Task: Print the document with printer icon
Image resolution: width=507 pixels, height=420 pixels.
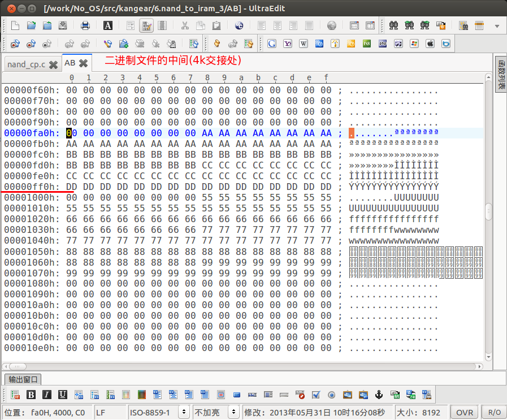Action: coord(85,25)
